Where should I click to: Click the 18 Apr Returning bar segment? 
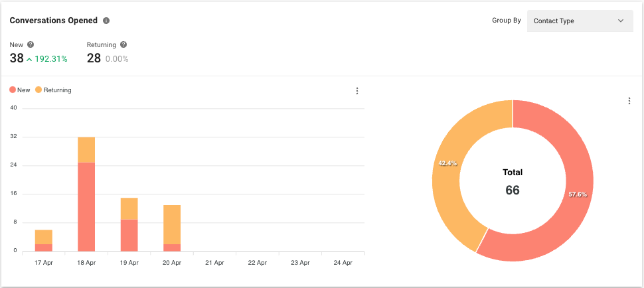click(x=86, y=149)
